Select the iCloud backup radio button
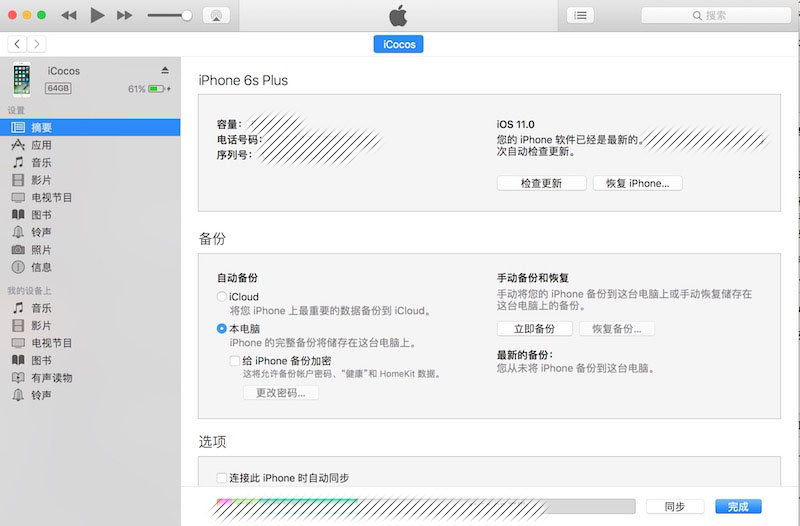 (221, 296)
